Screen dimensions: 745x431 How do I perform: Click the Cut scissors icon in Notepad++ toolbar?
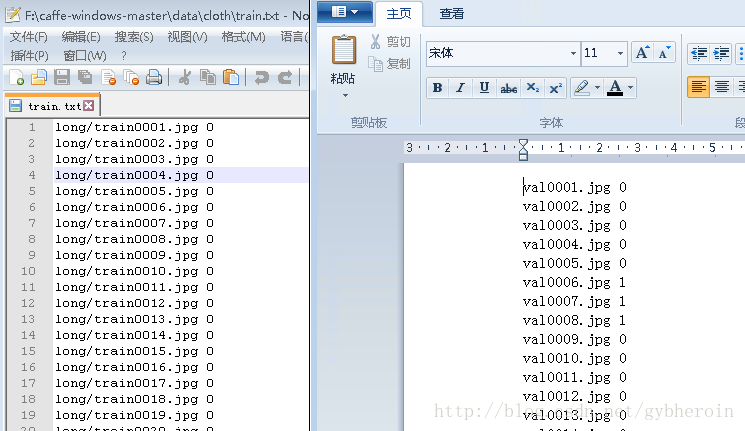184,77
